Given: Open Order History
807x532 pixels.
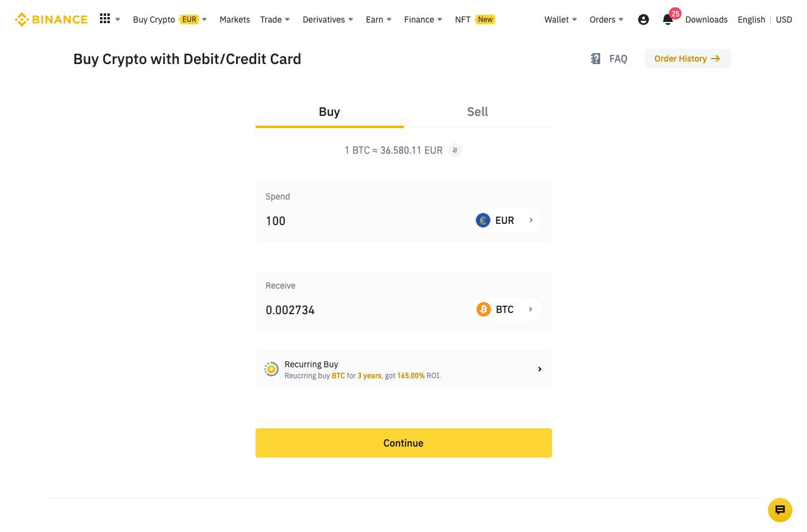Looking at the screenshot, I should pos(687,59).
